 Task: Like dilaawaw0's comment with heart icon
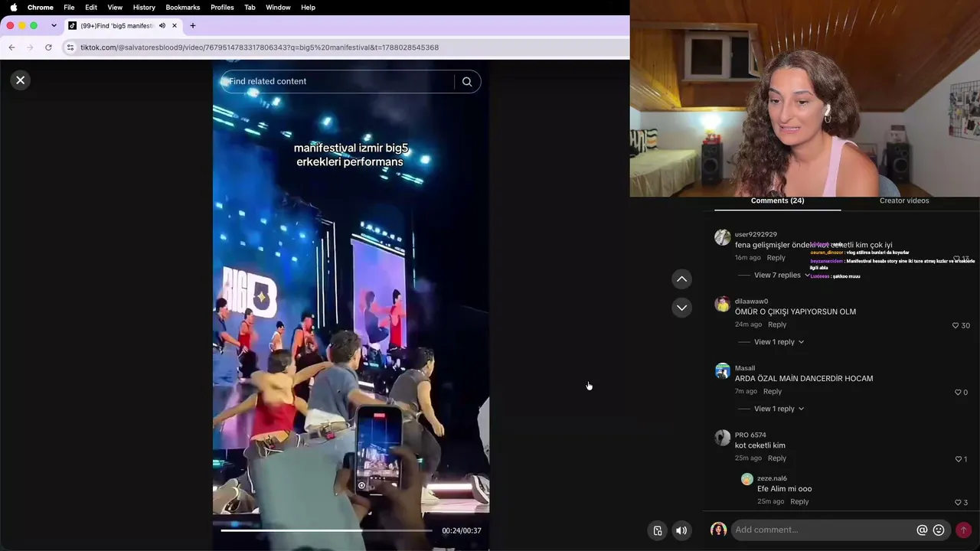[955, 325]
